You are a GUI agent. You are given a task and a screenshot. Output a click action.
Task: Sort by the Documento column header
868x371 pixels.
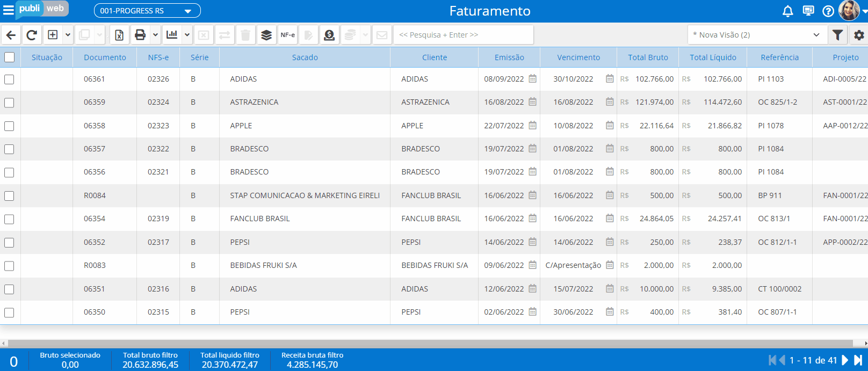(x=105, y=57)
